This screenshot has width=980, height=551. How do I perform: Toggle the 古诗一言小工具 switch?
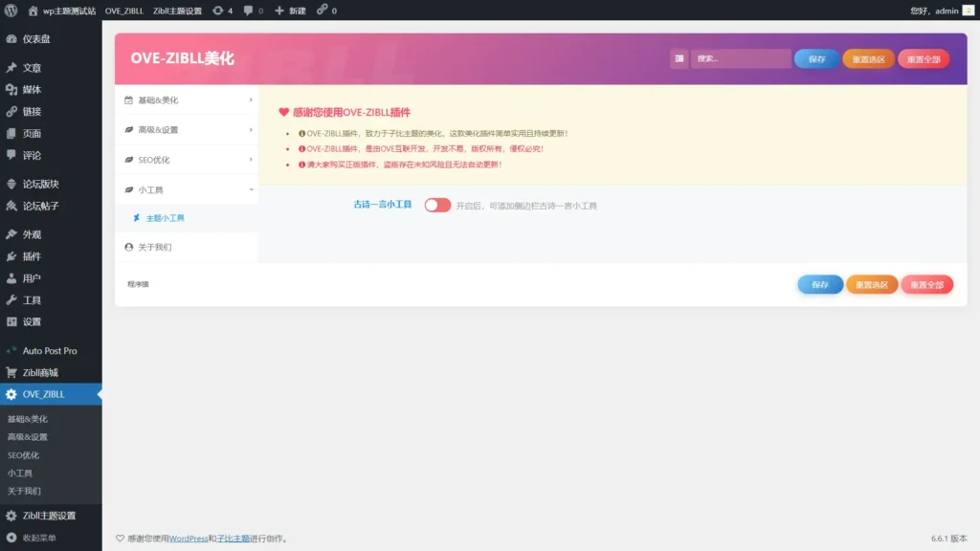coord(437,205)
